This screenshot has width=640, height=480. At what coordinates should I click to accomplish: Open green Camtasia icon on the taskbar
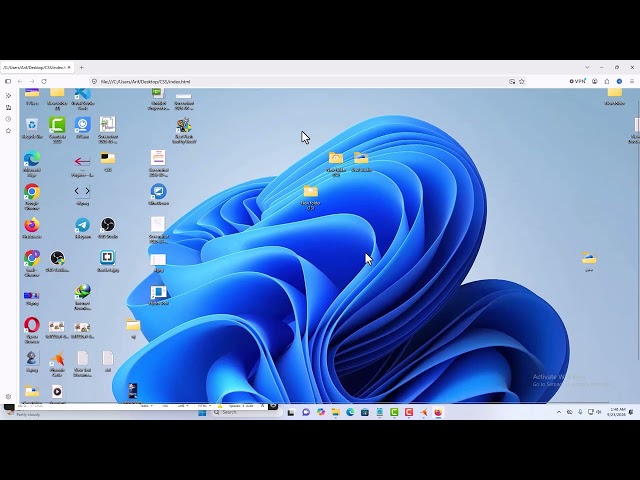[x=394, y=413]
